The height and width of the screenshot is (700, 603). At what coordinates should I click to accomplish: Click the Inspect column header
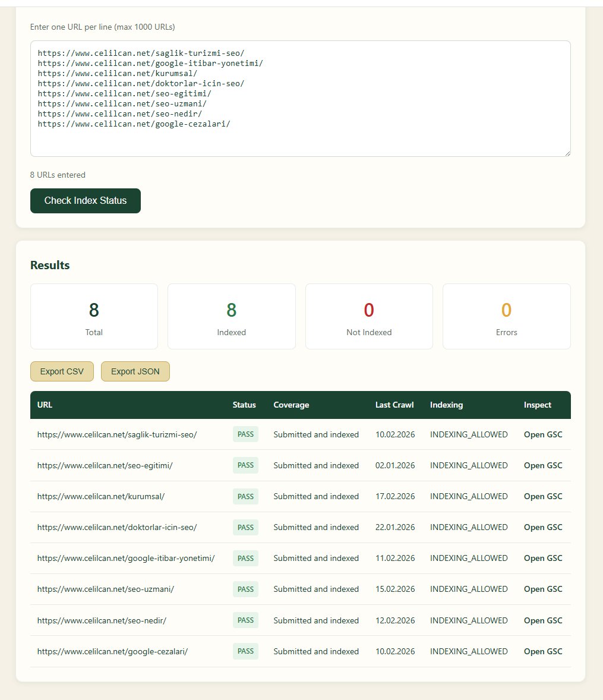(538, 405)
